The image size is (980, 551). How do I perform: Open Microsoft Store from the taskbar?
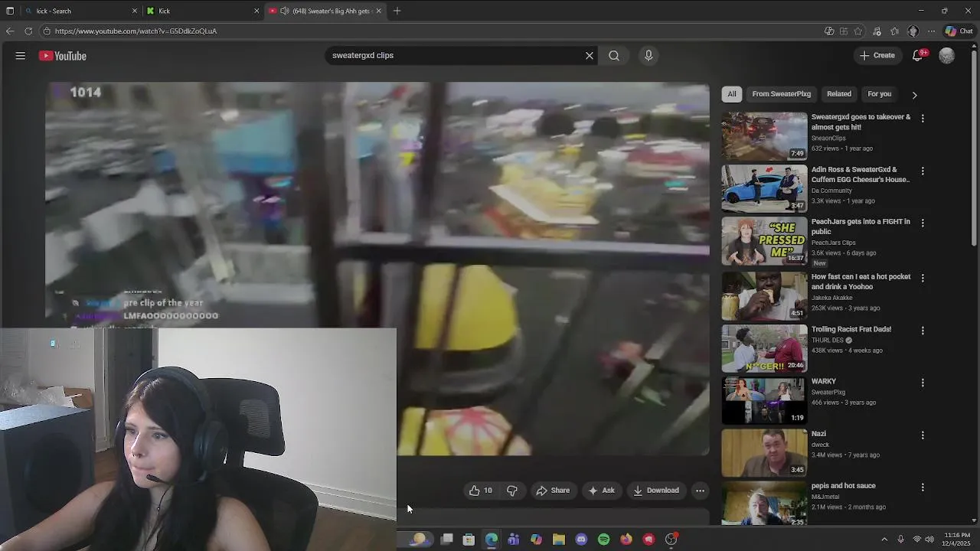469,540
